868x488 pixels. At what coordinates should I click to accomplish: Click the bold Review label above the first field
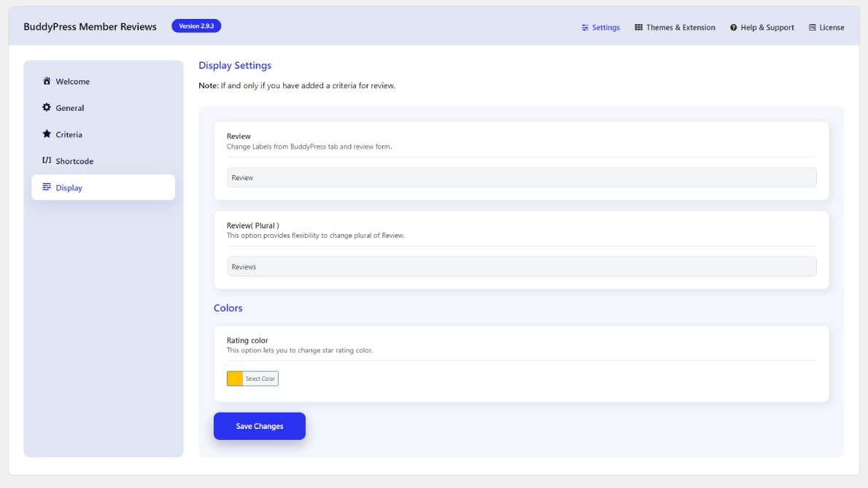(239, 136)
